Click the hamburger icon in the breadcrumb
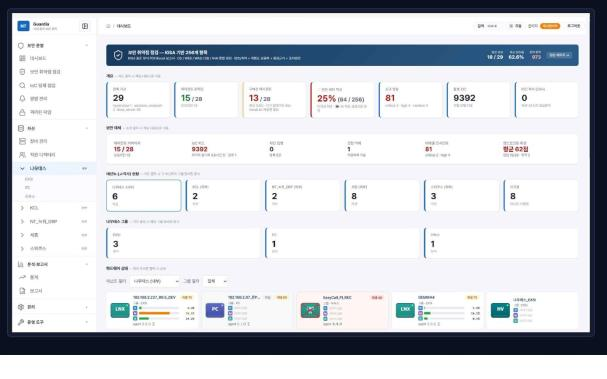 pos(108,26)
